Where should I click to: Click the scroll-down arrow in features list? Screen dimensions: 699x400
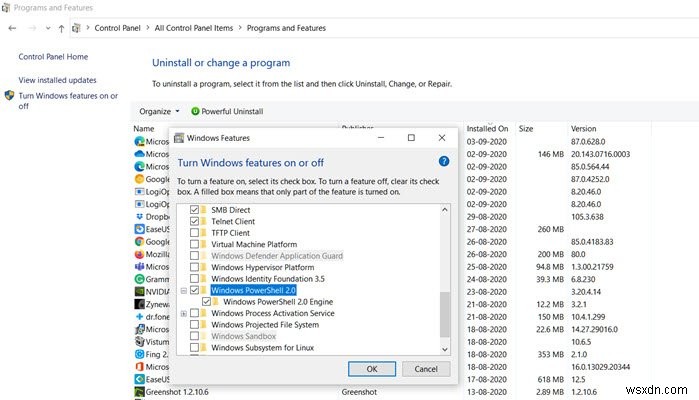[x=444, y=350]
